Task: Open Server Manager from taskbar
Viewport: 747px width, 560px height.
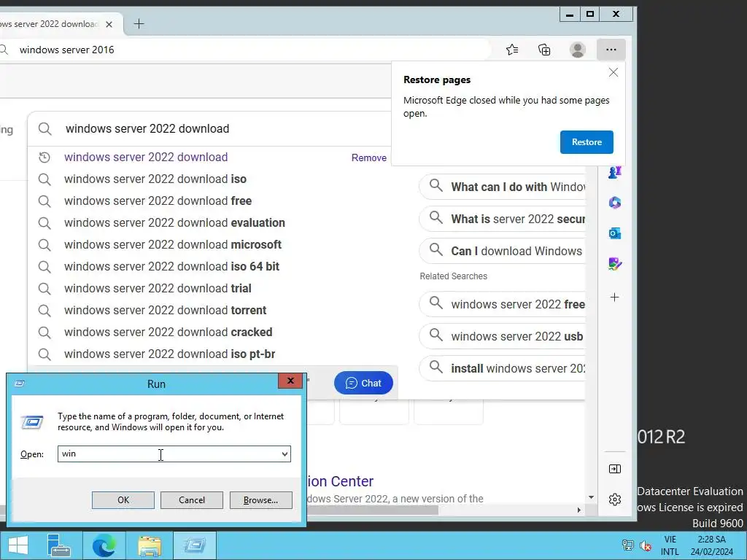Action: click(59, 545)
